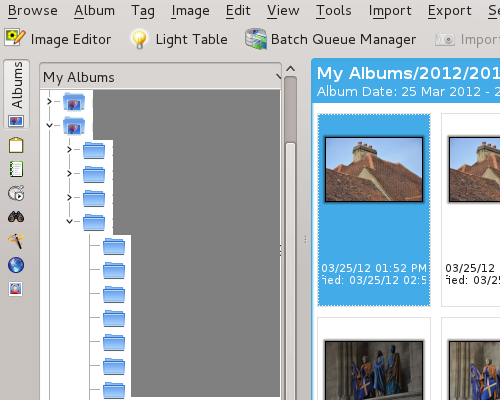Viewport: 500px width, 400px height.
Task: Click the Light Table bulb icon
Action: click(x=139, y=39)
